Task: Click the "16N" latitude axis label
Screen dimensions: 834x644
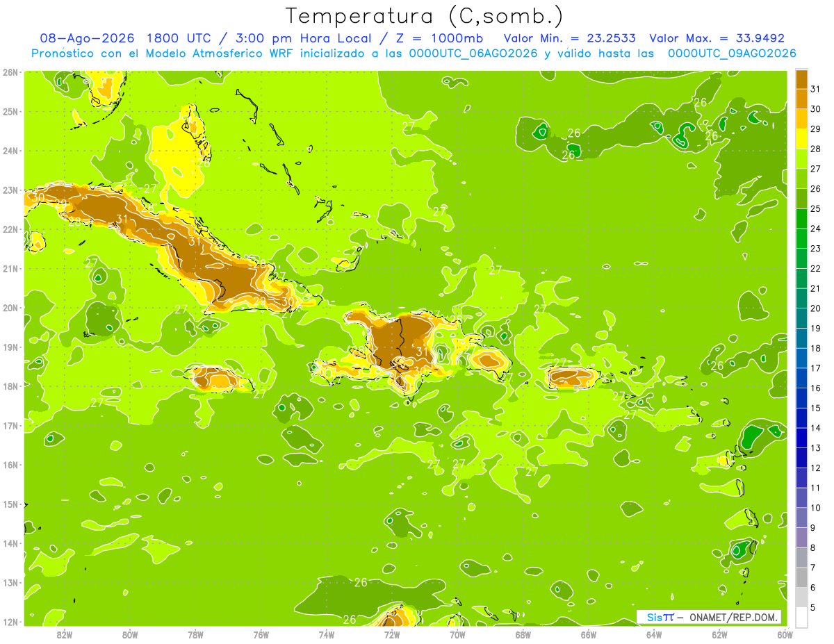Action: (x=10, y=465)
